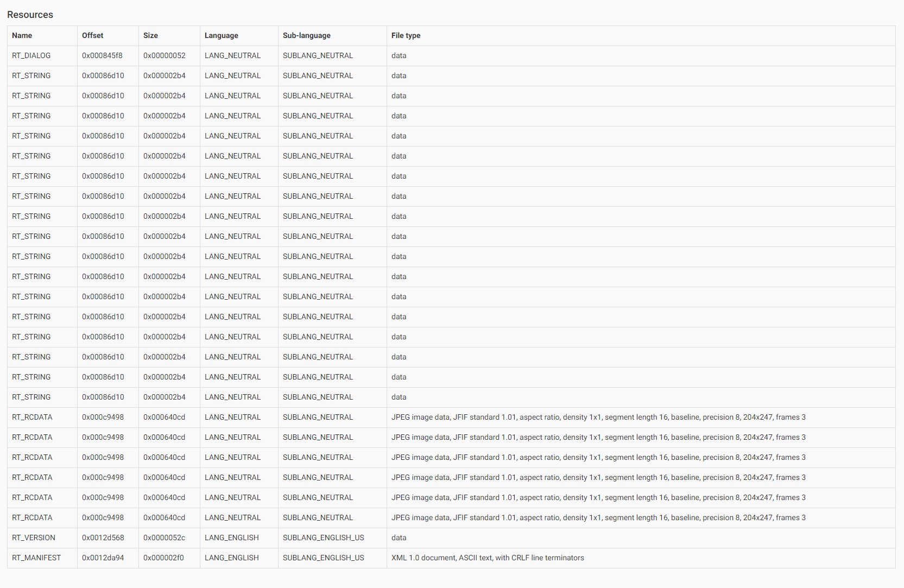Click the Name column header
The height and width of the screenshot is (588, 904).
(x=22, y=35)
